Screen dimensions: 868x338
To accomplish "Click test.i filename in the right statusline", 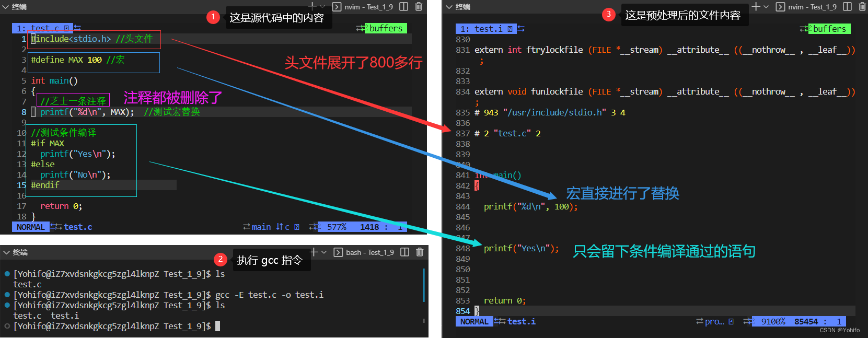I will 522,321.
